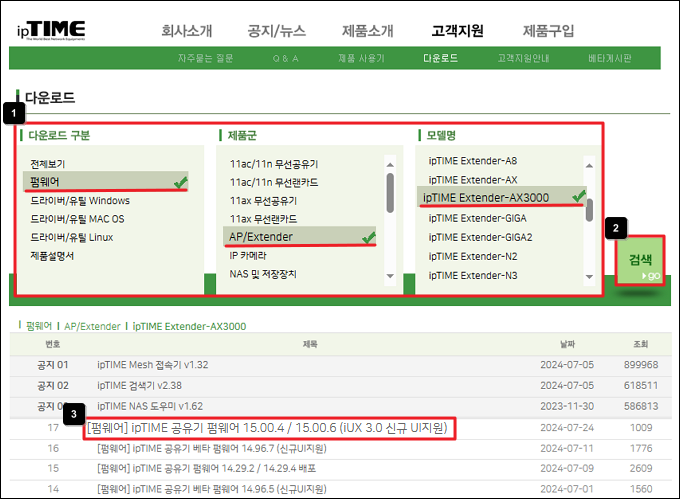Choose 11ac/11n 무선랜카드 product group
This screenshot has width=680, height=499.
[274, 182]
